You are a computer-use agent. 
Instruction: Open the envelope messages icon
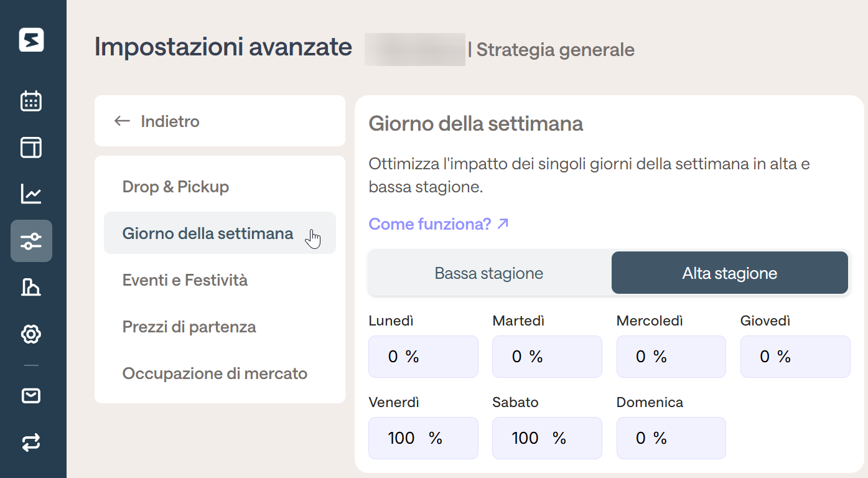coord(31,396)
